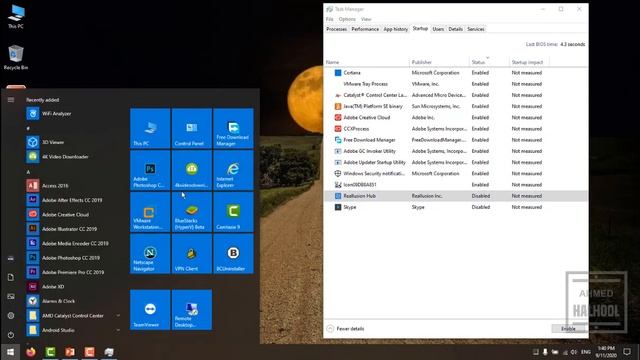Screen dimensions: 640x360
Task: Open the Remote Desktop tile
Action: pyautogui.click(x=192, y=310)
